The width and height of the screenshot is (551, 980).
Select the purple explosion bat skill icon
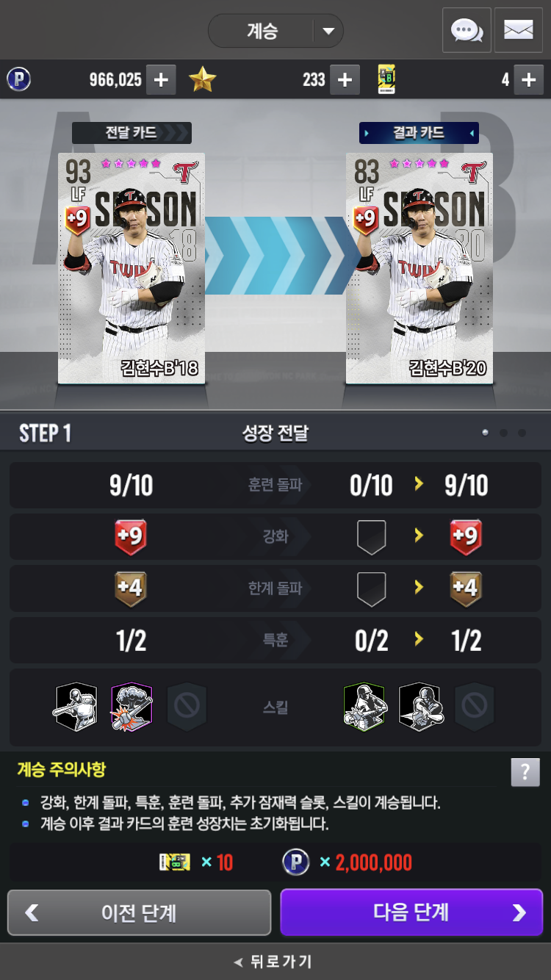point(132,707)
